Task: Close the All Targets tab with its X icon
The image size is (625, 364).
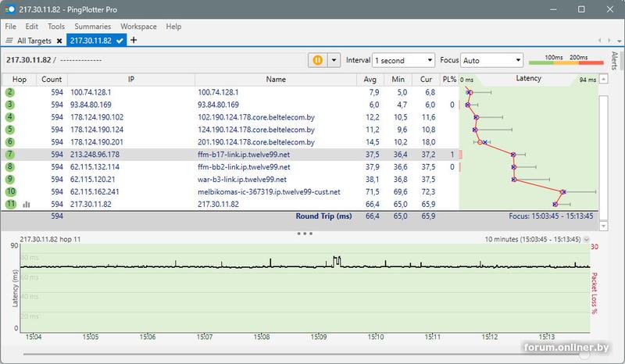Action: coord(59,41)
